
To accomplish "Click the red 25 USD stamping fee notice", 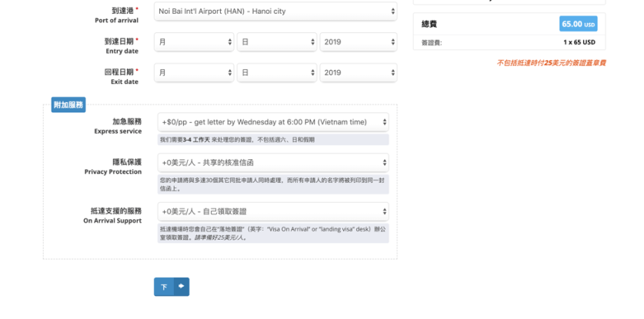I will pyautogui.click(x=551, y=63).
